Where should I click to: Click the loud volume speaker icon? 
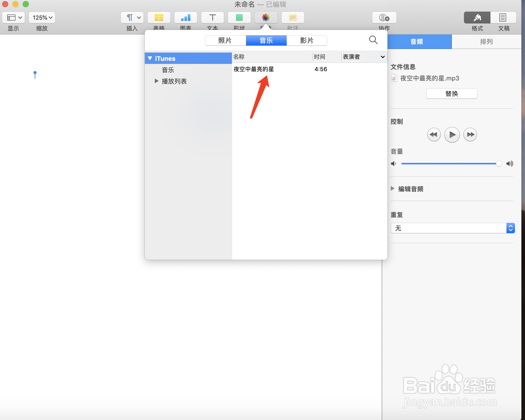coord(510,164)
